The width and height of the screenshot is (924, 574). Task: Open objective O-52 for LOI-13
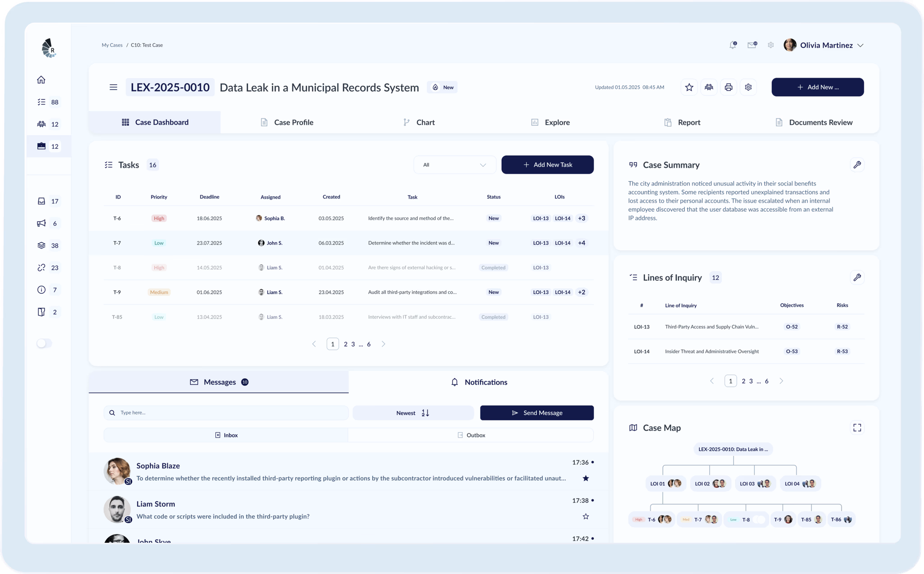[x=792, y=327]
